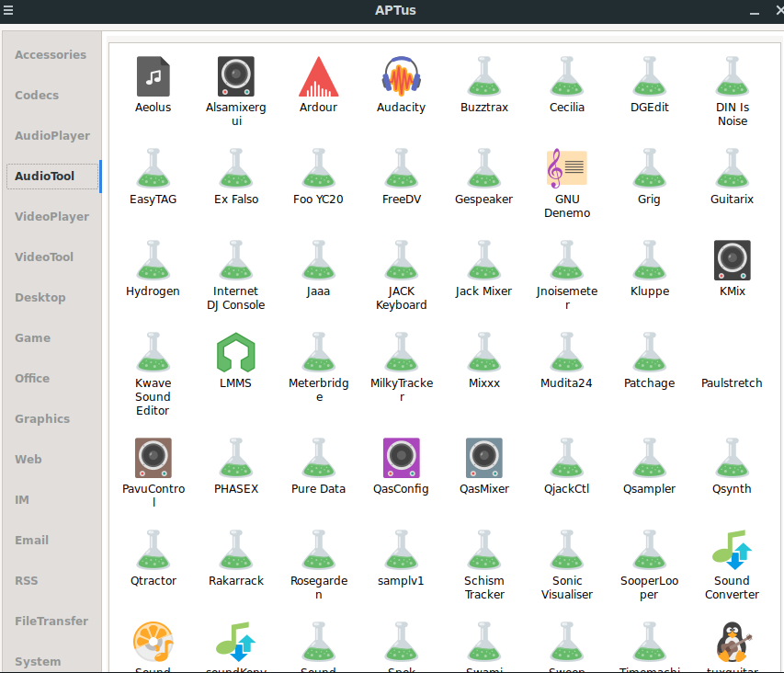
Task: Select the Sonic Visualiser icon
Action: click(566, 550)
